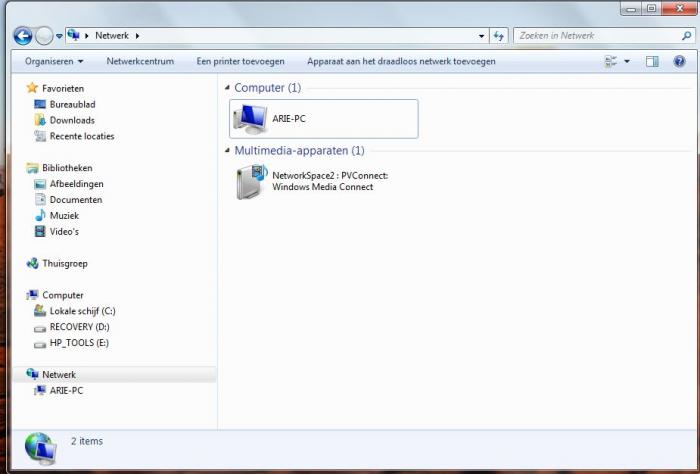Refresh the Netwerk view
700x474 pixels.
(x=499, y=36)
